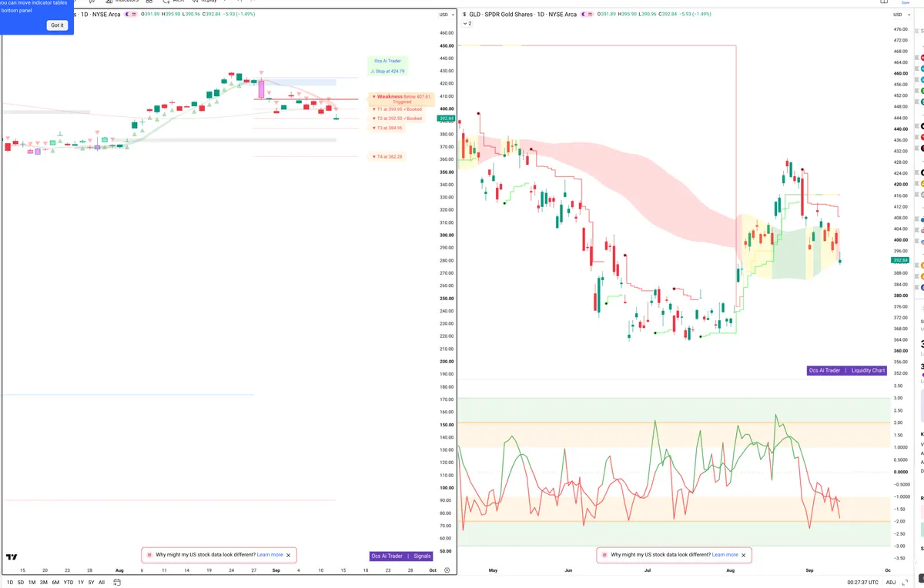Open the go-to-date calendar icon

[x=116, y=583]
